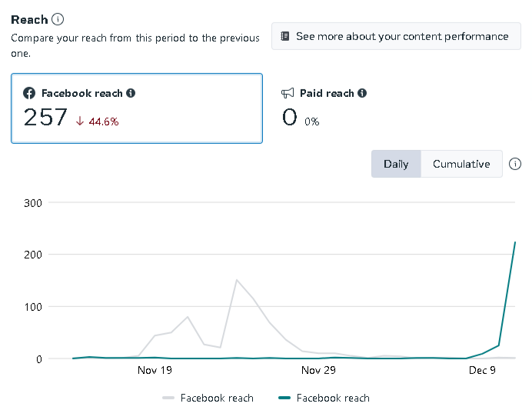The image size is (532, 407).
Task: Open info tooltip beside Paid reach label
Action: click(362, 93)
